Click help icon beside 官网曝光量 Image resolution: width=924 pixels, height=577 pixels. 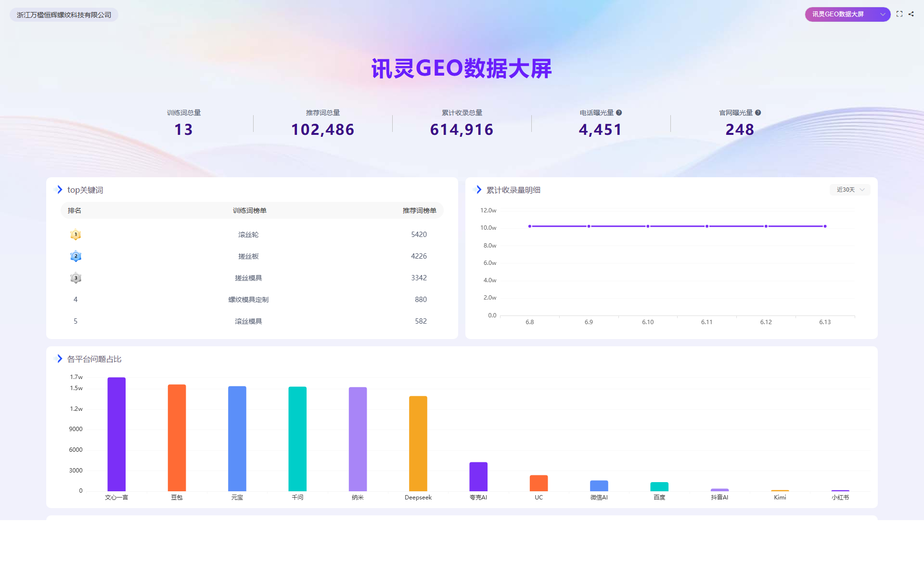pyautogui.click(x=758, y=113)
